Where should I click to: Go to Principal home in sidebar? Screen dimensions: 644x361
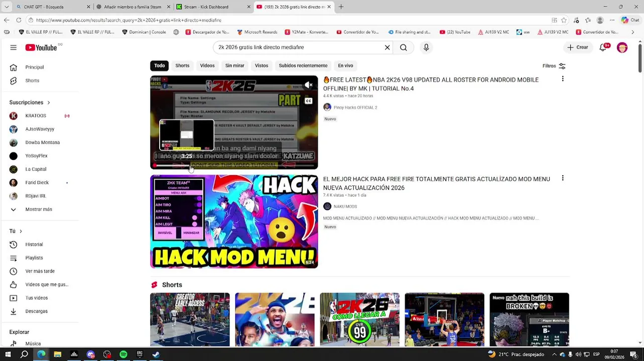pos(34,67)
